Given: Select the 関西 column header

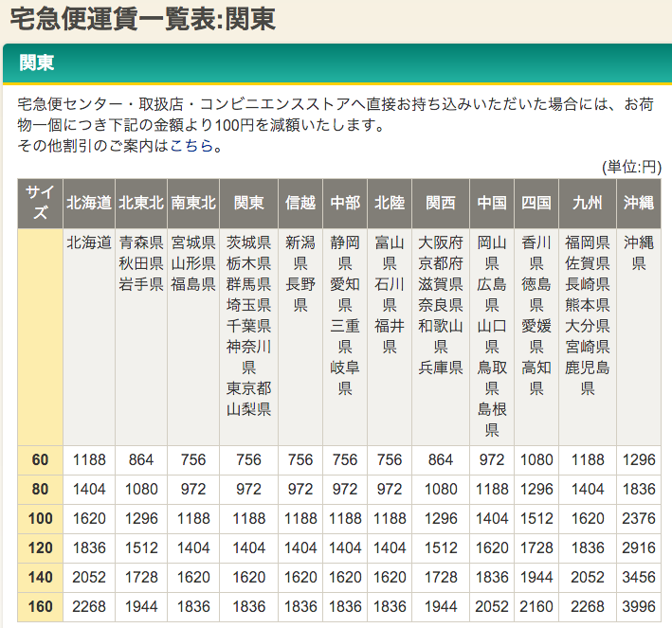Looking at the screenshot, I should point(441,203).
